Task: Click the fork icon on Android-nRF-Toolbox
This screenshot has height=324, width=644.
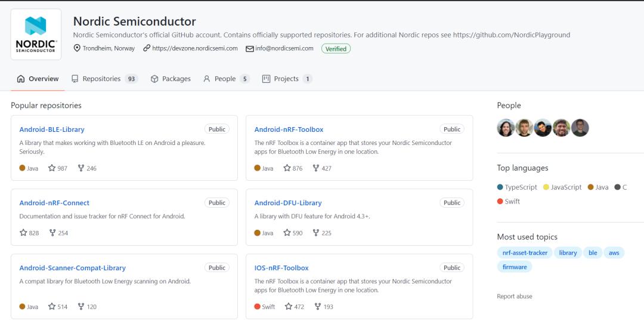Action: (316, 168)
